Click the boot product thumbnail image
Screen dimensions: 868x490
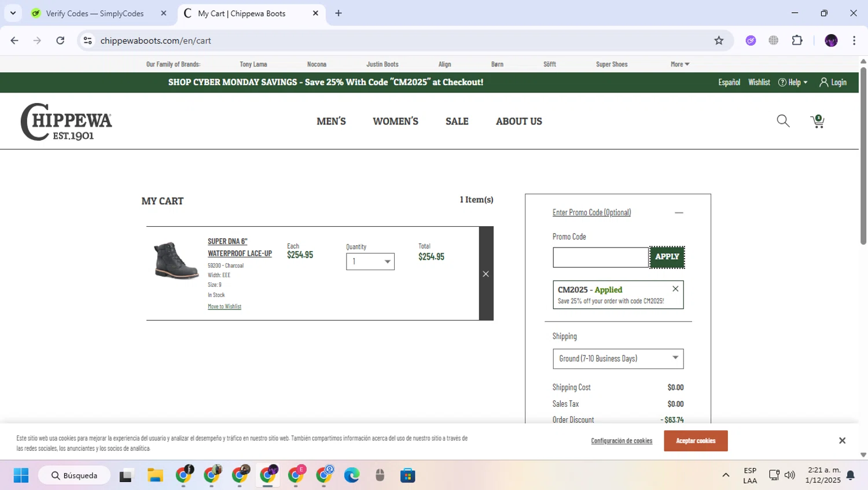tap(176, 260)
